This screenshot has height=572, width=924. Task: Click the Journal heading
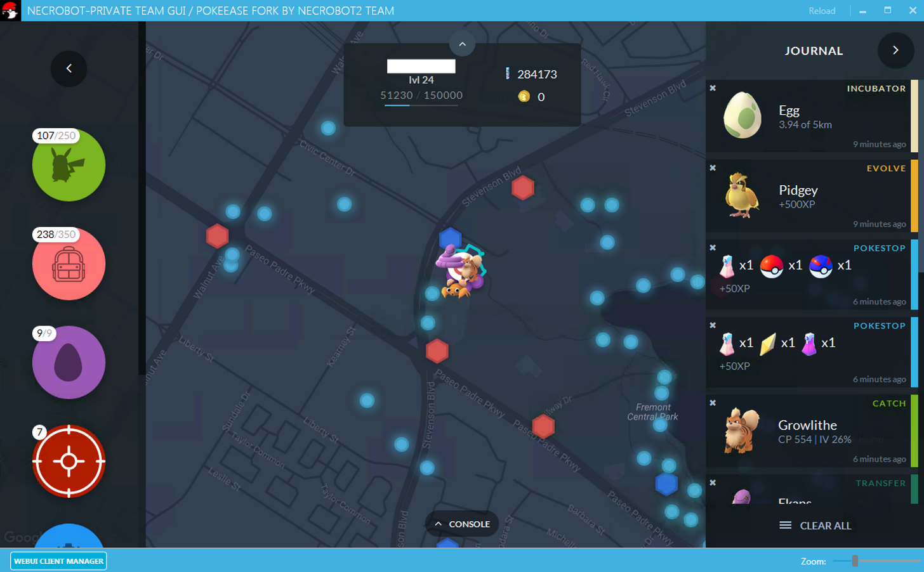[814, 51]
